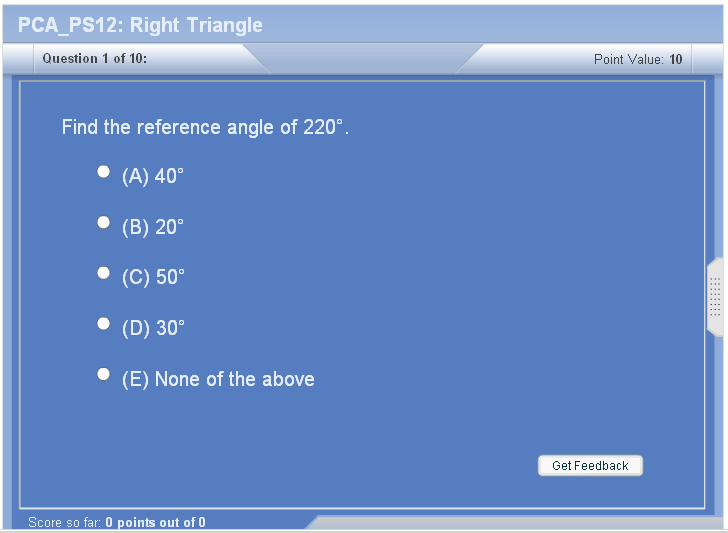728x533 pixels.
Task: Select the None of the above radio button
Action: pos(104,374)
